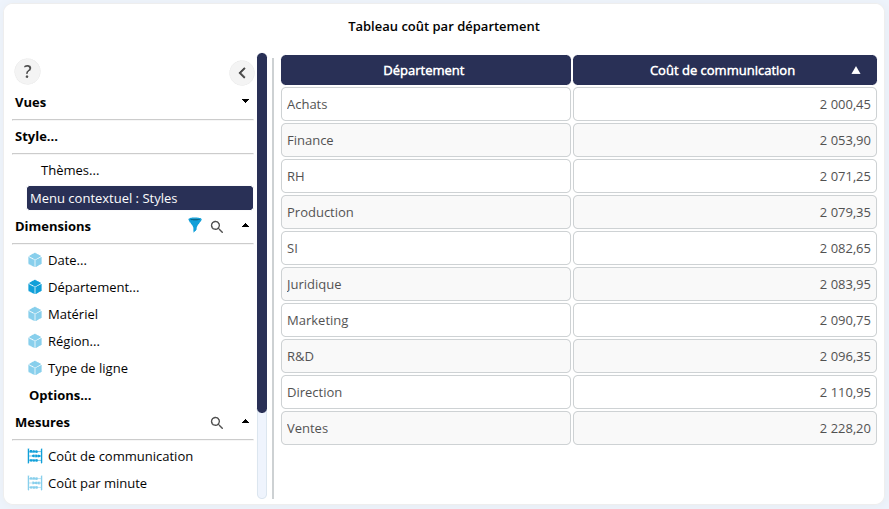Expand the Vues dropdown arrow
889x509 pixels.
pos(245,102)
